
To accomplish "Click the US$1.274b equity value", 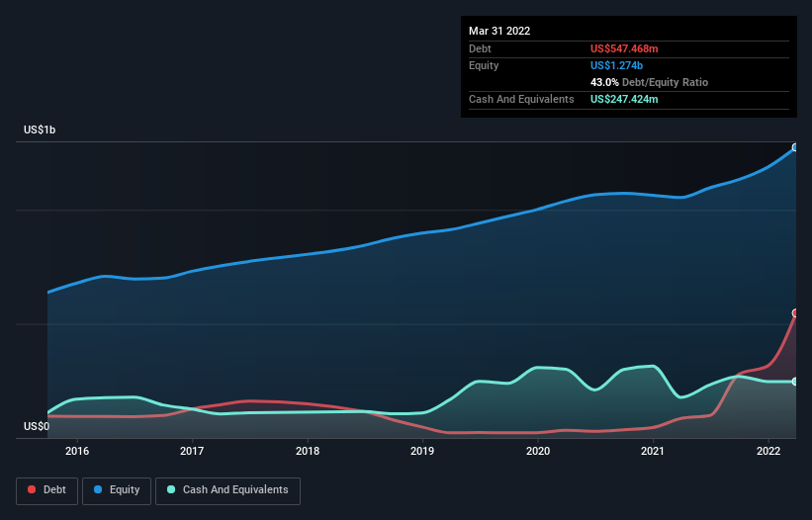I will coord(616,65).
